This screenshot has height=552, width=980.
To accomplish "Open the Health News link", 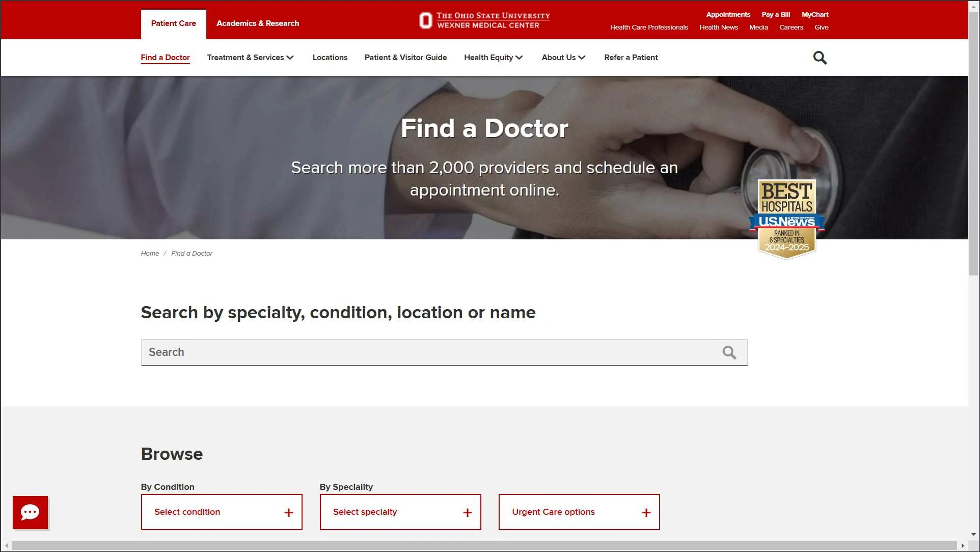I will click(718, 27).
